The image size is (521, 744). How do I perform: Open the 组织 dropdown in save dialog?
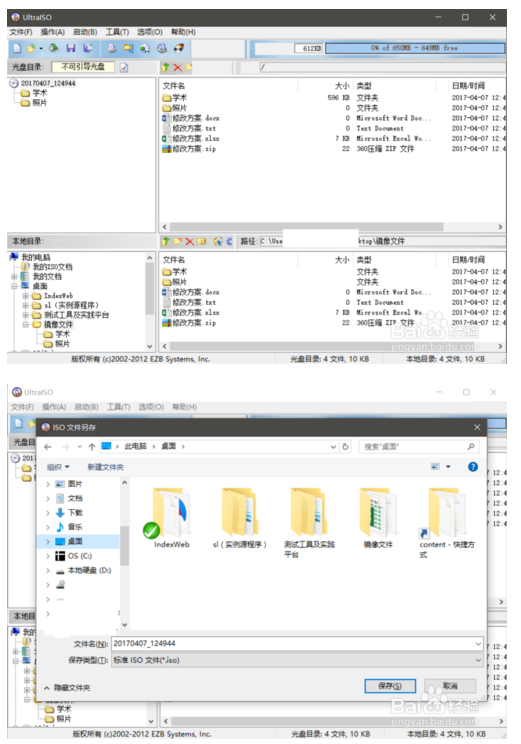(58, 467)
